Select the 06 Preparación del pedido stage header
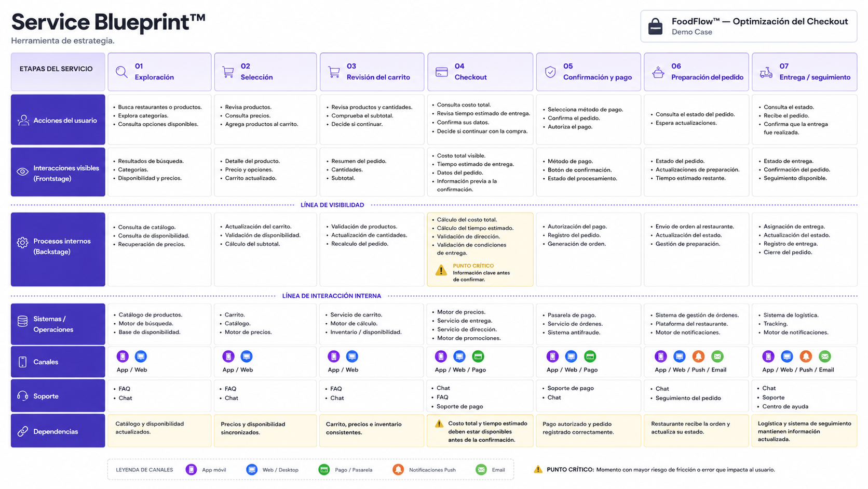This screenshot has height=489, width=868. pos(696,72)
